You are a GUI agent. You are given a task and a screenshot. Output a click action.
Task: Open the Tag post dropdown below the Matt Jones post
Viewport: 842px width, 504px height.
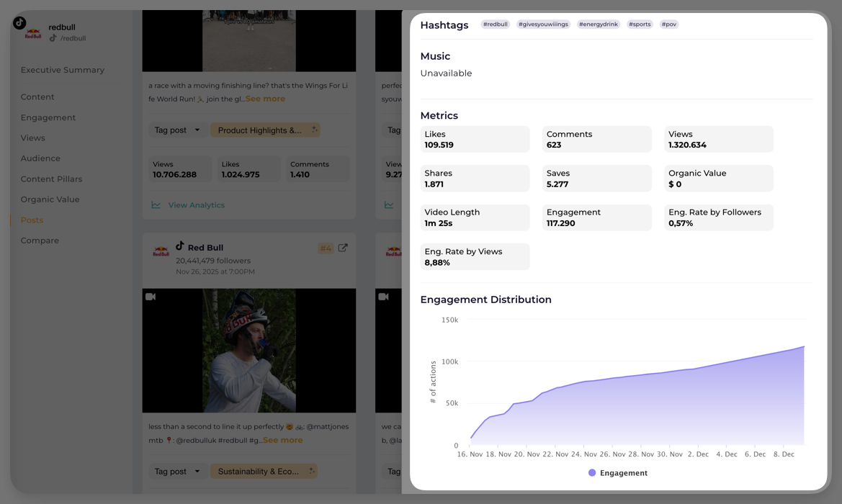(176, 471)
